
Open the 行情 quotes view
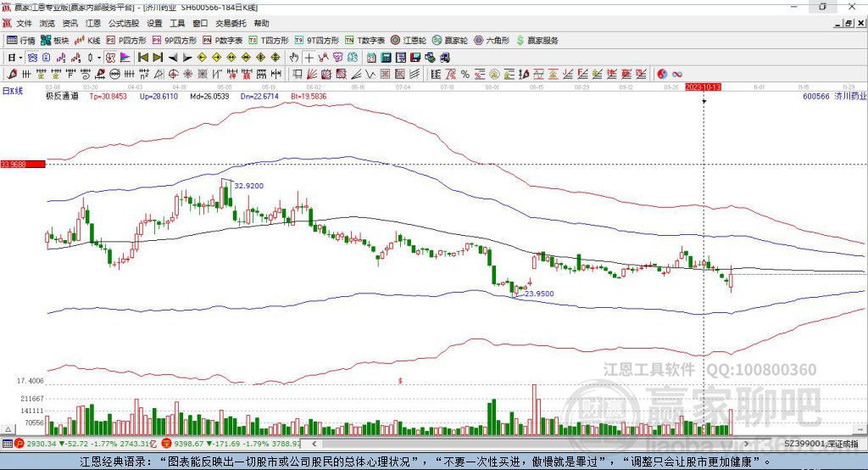(x=20, y=41)
